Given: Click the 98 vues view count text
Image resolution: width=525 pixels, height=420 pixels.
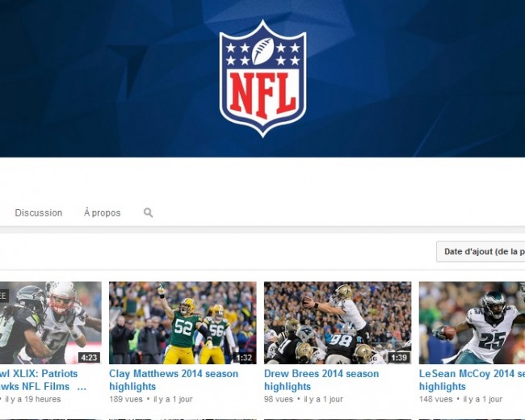Looking at the screenshot, I should [279, 399].
